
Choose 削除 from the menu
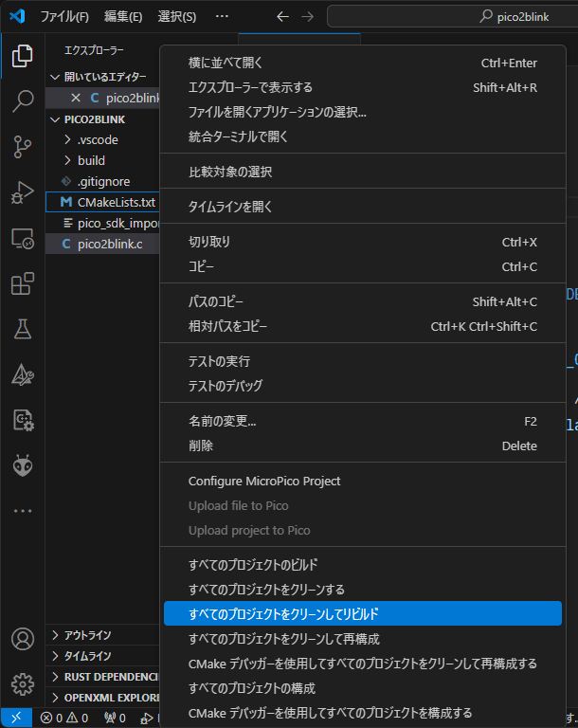point(363,446)
